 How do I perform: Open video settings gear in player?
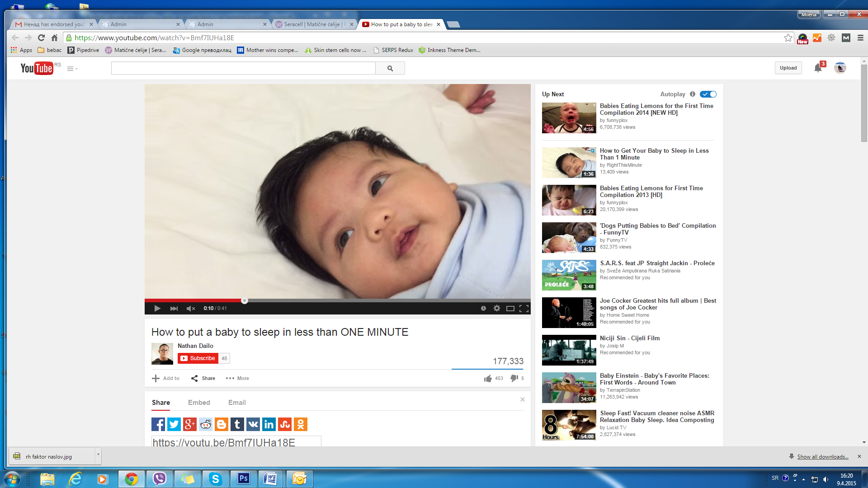click(497, 308)
